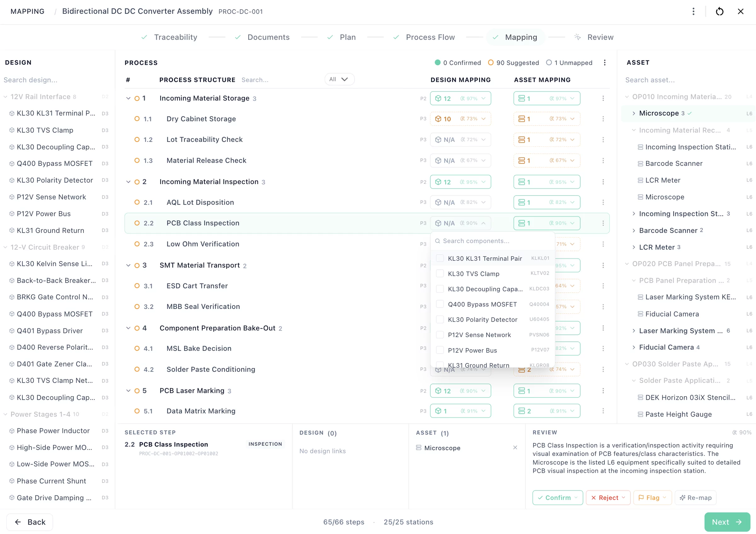
Task: Check the KL30 TVS Clamp component box
Action: pyautogui.click(x=439, y=274)
